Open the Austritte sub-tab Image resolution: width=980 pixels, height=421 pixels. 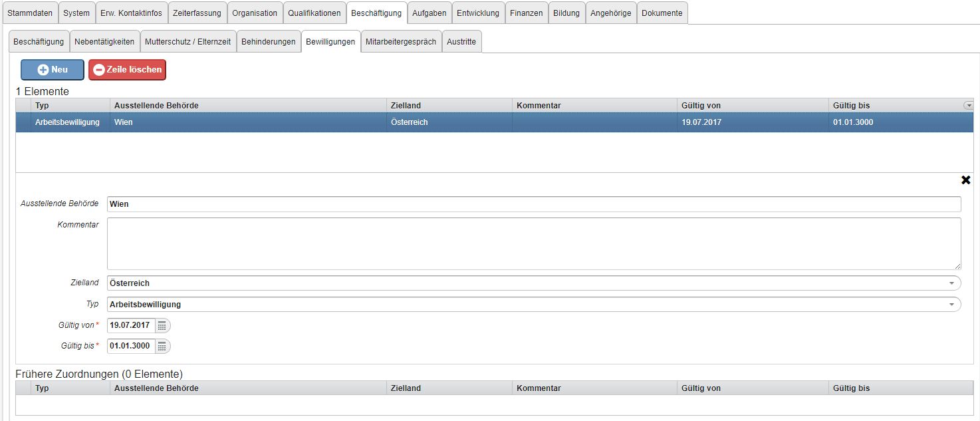click(461, 42)
